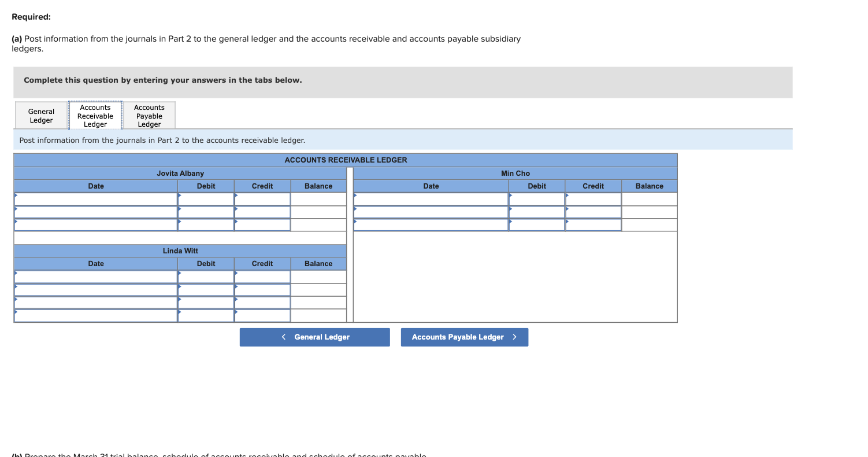
Task: Open the Accounts Payable Ledger tab
Action: tap(149, 116)
